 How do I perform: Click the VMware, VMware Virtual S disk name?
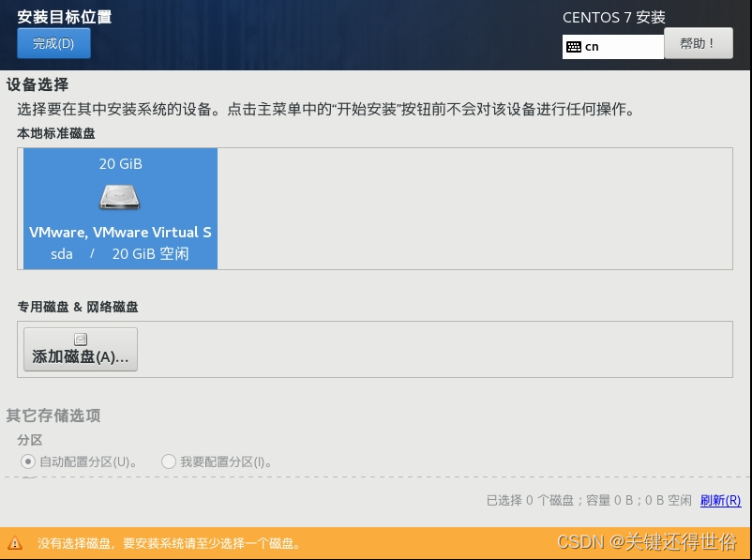(120, 233)
